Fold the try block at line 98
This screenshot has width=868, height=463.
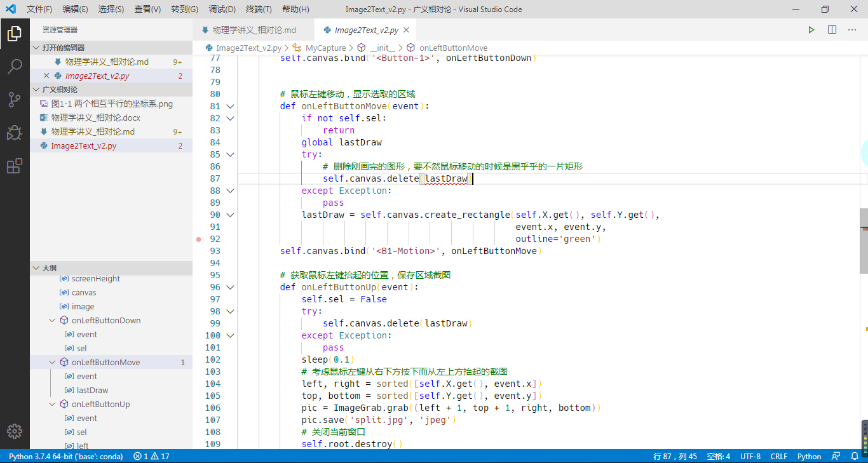point(230,311)
